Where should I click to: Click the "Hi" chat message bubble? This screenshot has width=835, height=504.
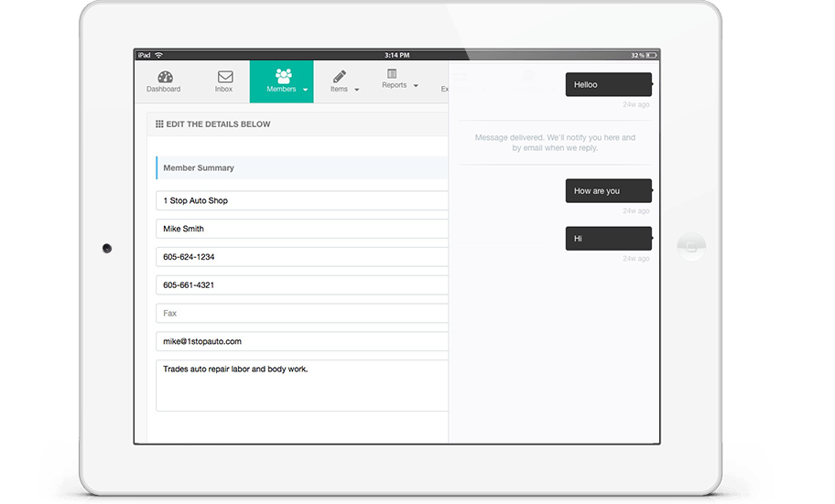[x=608, y=239]
